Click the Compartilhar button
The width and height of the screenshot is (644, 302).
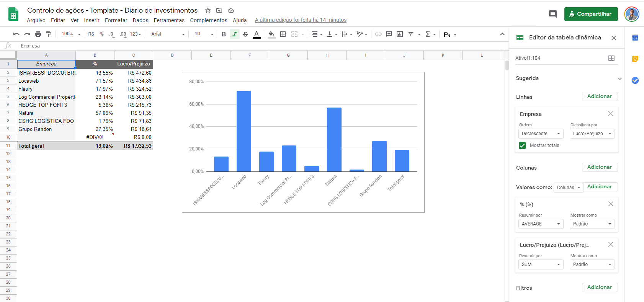pos(591,14)
